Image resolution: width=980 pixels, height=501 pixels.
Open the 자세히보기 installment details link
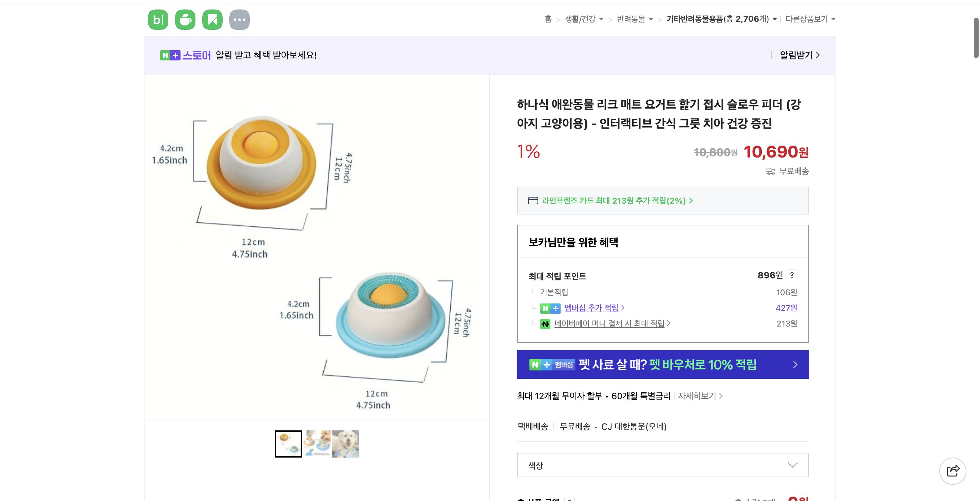tap(699, 396)
